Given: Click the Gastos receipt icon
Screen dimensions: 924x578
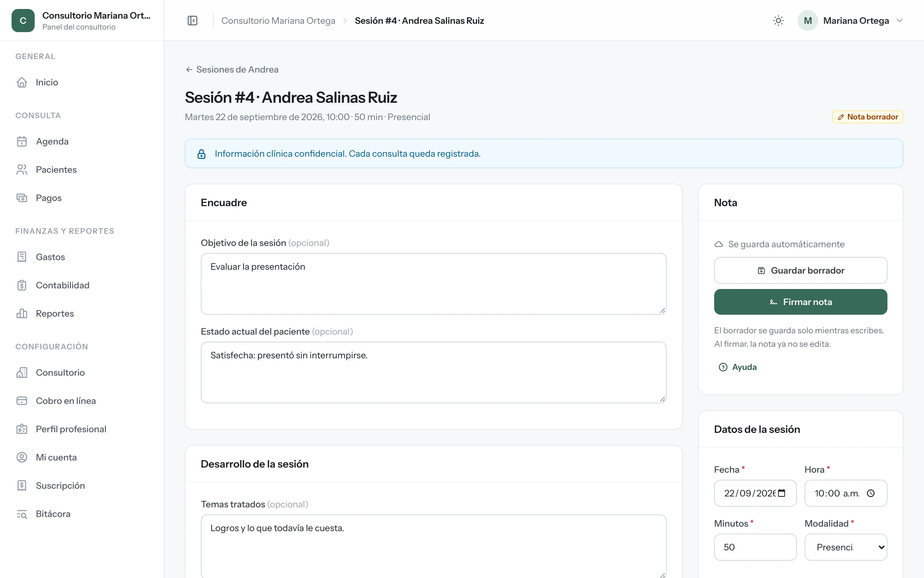Looking at the screenshot, I should pyautogui.click(x=22, y=257).
